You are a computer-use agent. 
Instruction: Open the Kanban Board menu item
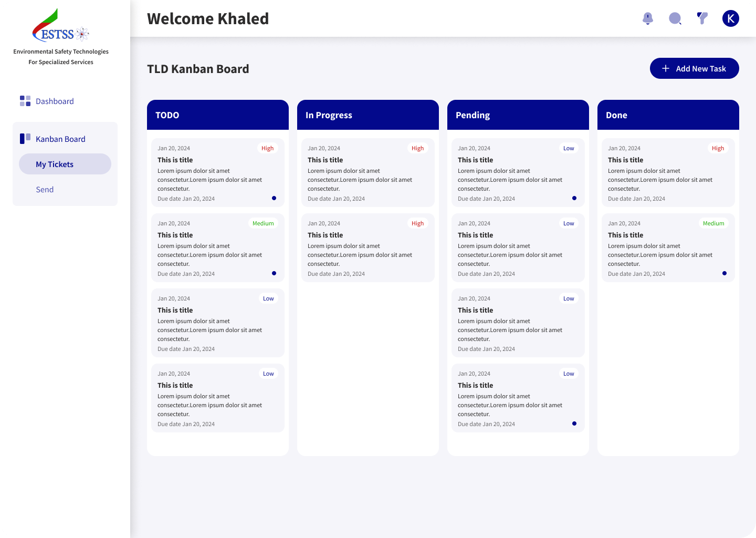[x=60, y=139]
